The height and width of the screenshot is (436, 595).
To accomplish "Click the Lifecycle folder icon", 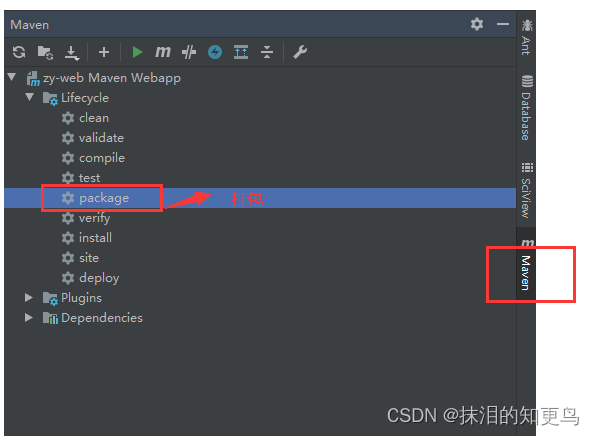I will [x=50, y=99].
